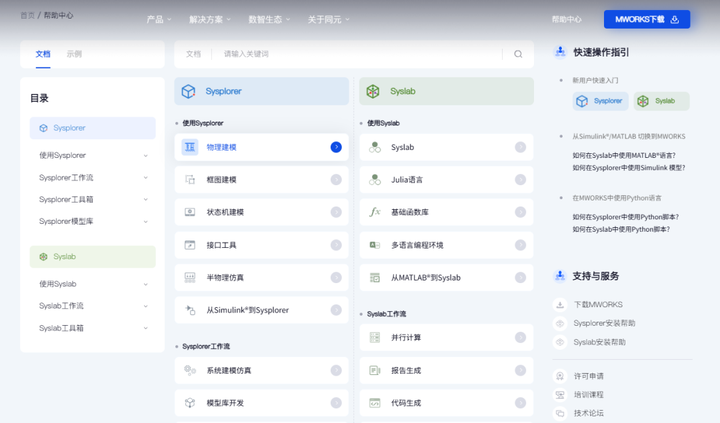
Task: Open 如何在Syslab中使用Python脚本 link
Action: (x=621, y=229)
